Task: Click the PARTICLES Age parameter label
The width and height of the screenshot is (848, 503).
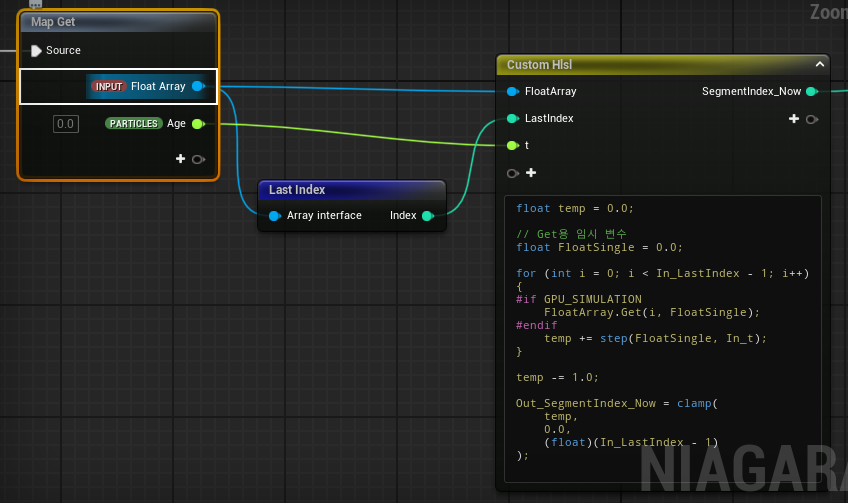Action: tap(145, 124)
